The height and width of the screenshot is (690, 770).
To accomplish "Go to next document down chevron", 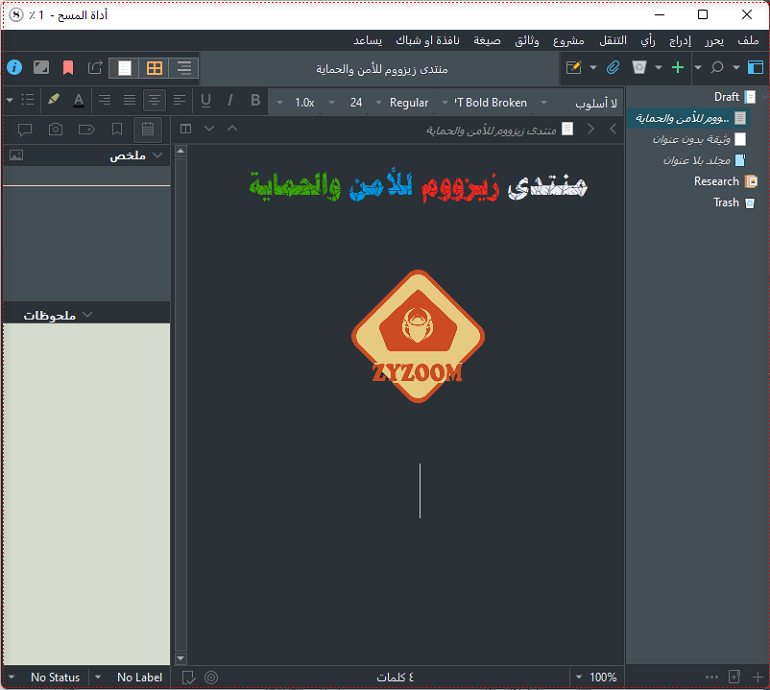I will tap(209, 129).
